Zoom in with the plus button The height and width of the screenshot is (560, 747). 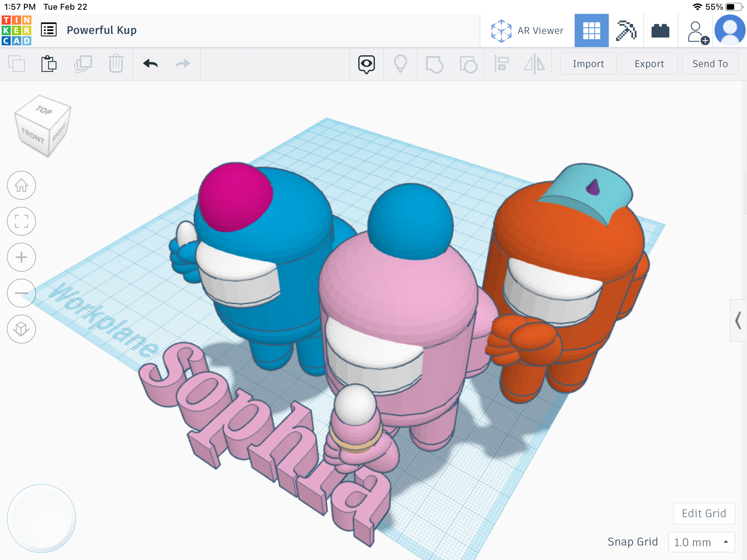[x=21, y=257]
